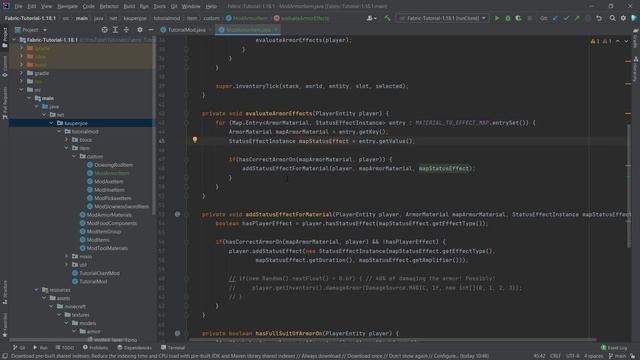Click the Git branch main in status bar
Image resolution: width=640 pixels, height=360 pixels.
pyautogui.click(x=617, y=356)
